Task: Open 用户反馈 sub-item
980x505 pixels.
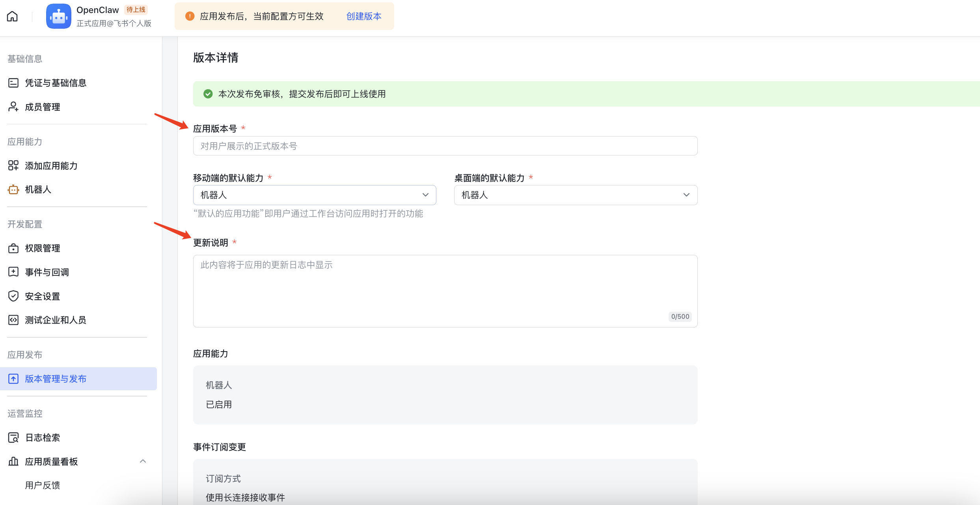Action: tap(43, 485)
